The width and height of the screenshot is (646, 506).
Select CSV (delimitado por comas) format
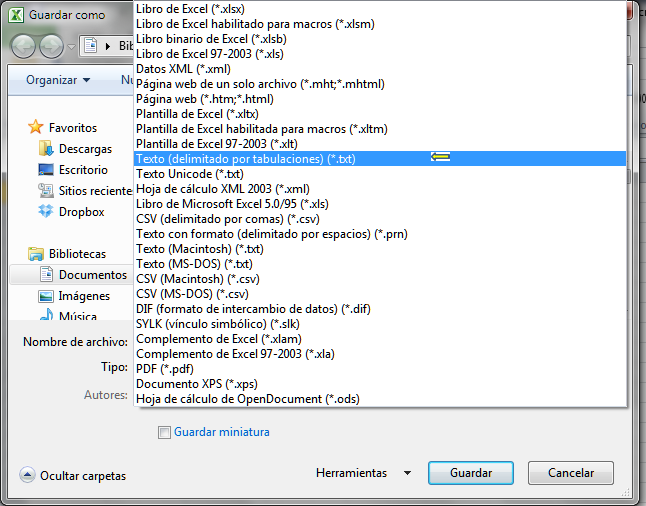(x=227, y=219)
